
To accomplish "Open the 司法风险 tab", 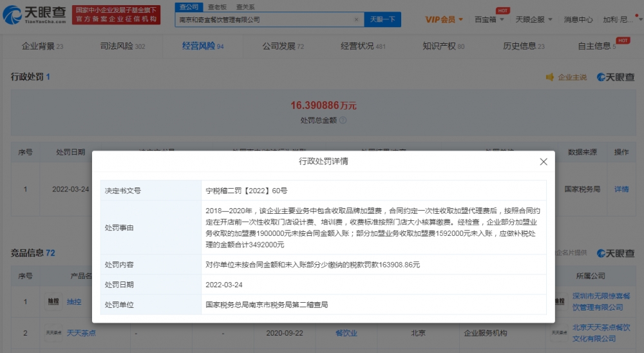I will (123, 46).
